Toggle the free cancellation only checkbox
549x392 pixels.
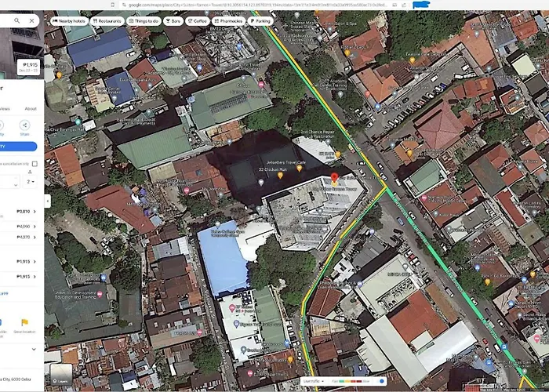pos(35,164)
